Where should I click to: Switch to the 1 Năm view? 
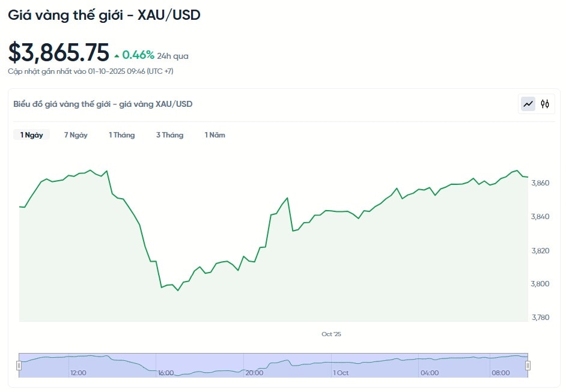[x=215, y=135]
